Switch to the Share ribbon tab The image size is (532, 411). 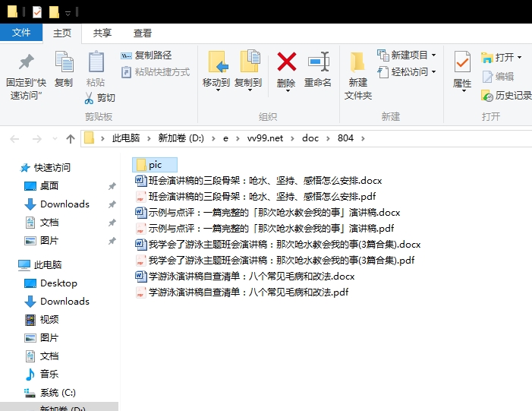point(102,33)
